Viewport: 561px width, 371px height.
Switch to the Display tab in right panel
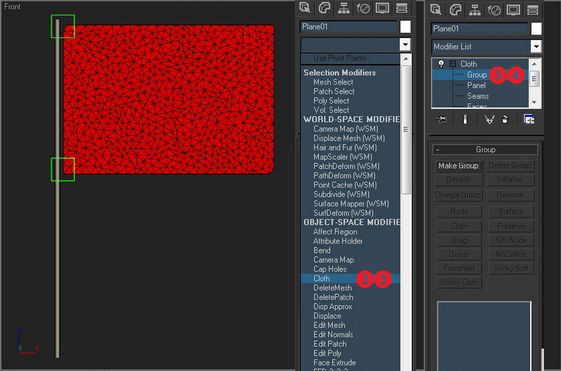[513, 10]
